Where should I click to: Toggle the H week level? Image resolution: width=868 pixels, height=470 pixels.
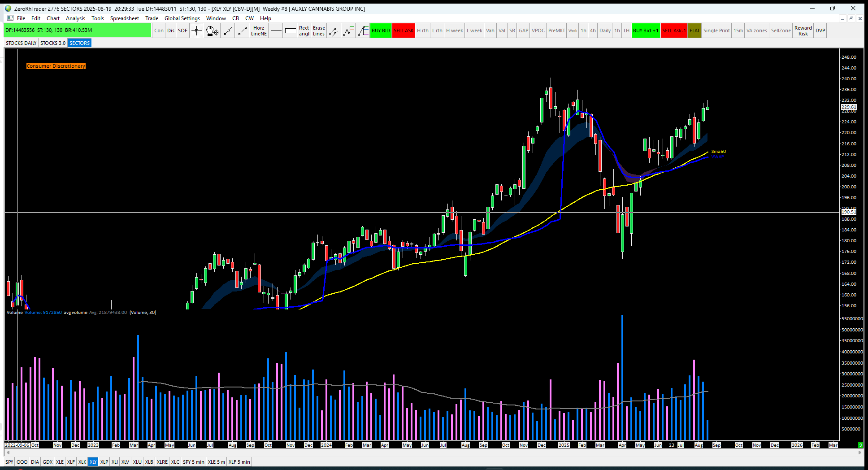(x=455, y=30)
